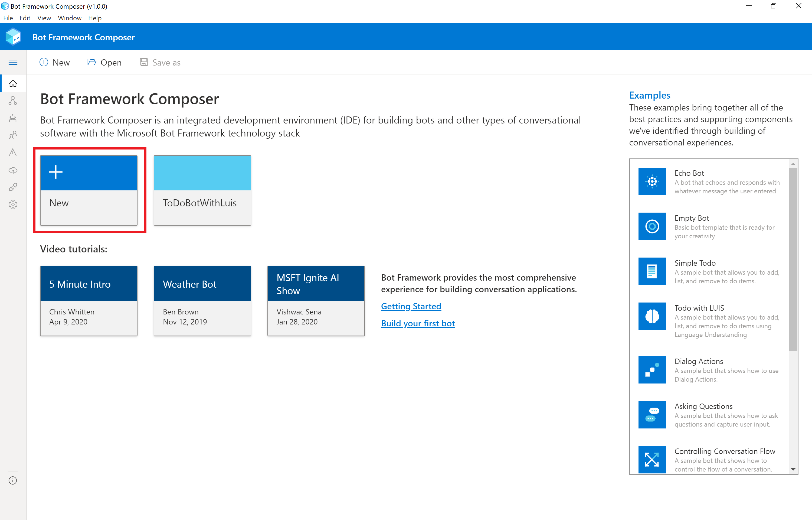Open the Home page icon in sidebar
The width and height of the screenshot is (812, 520).
click(13, 83)
